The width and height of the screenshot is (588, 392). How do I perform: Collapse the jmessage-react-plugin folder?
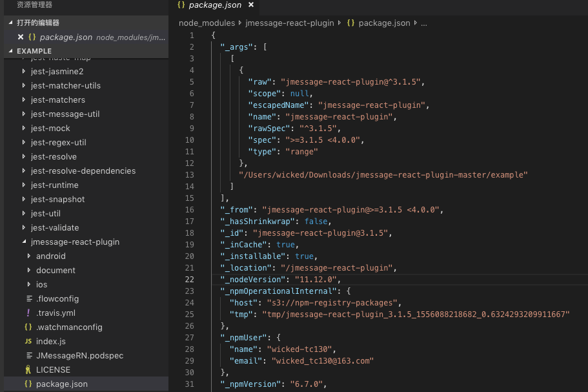click(24, 242)
